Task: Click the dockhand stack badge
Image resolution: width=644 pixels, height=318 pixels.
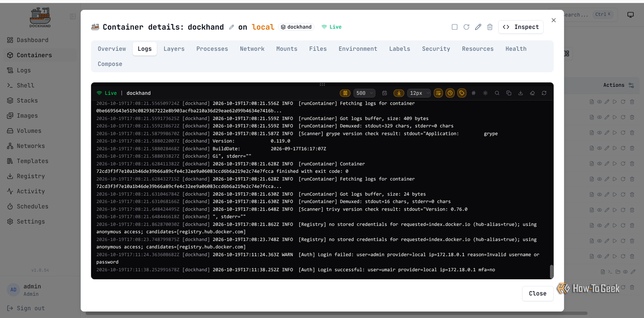Action: pyautogui.click(x=296, y=27)
